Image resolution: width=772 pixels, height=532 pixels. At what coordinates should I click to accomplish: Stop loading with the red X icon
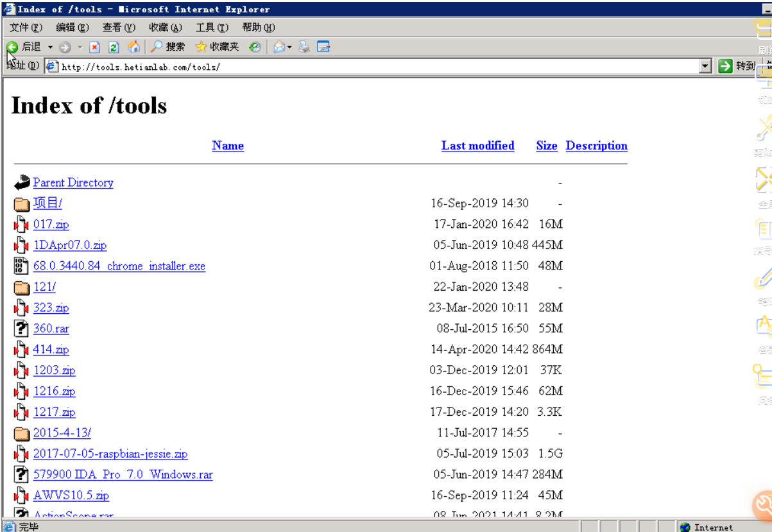tap(95, 47)
